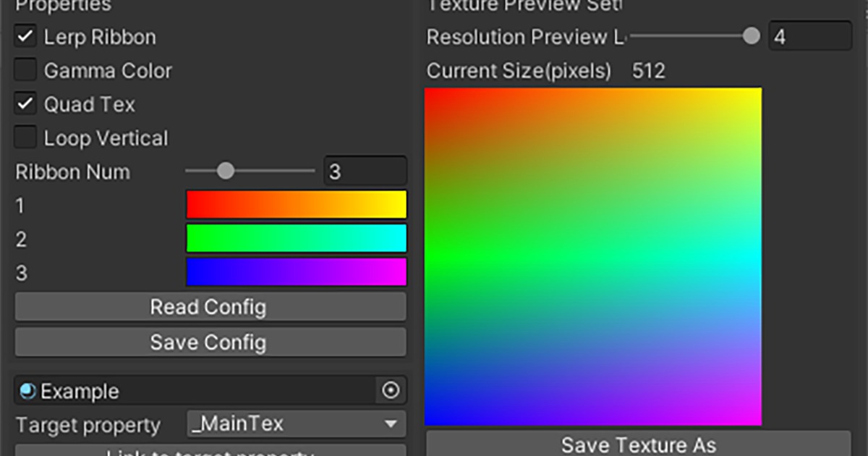
Task: Click the Resolution Preview slider handle
Action: 750,35
